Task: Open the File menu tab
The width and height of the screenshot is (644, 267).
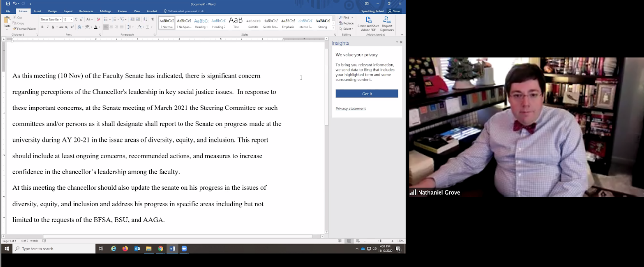Action: [8, 11]
